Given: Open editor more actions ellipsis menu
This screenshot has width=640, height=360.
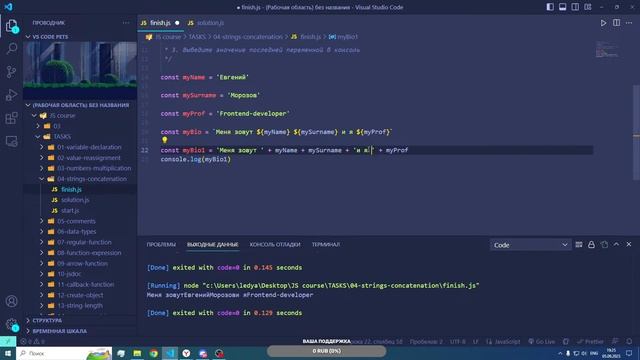Looking at the screenshot, I should coord(629,23).
